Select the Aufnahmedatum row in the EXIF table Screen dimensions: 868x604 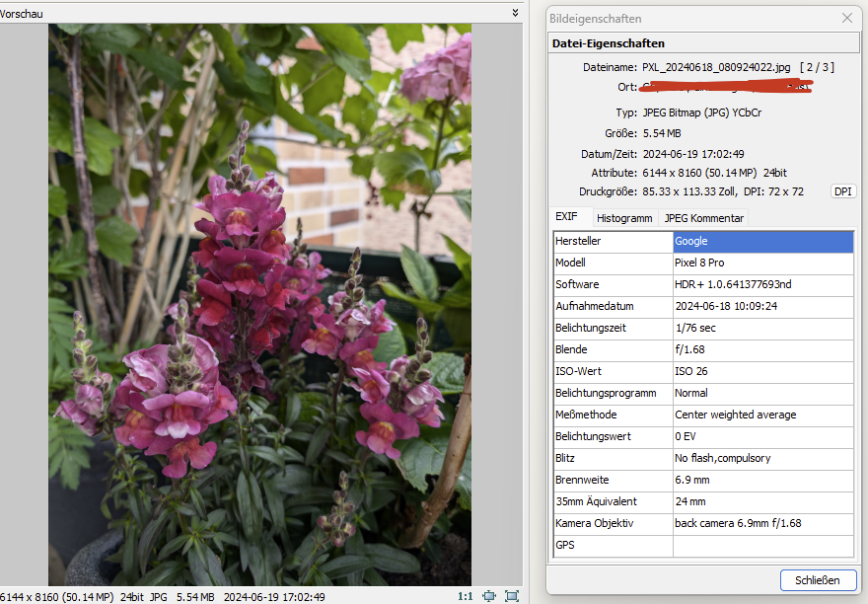[613, 307]
